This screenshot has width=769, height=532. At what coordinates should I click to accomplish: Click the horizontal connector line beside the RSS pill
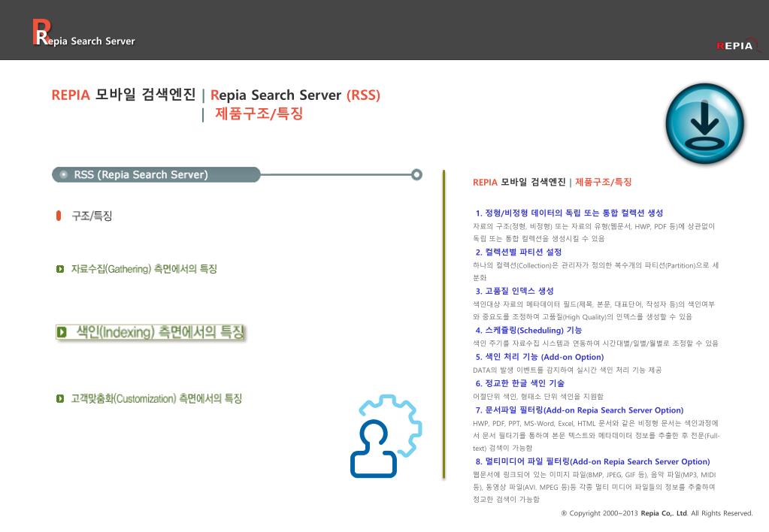tap(338, 174)
